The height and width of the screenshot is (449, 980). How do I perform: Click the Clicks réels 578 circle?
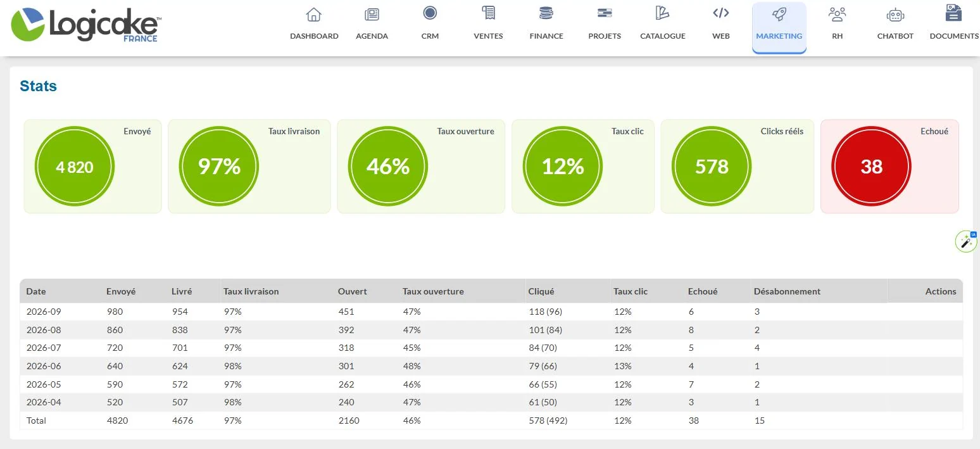[x=712, y=167]
